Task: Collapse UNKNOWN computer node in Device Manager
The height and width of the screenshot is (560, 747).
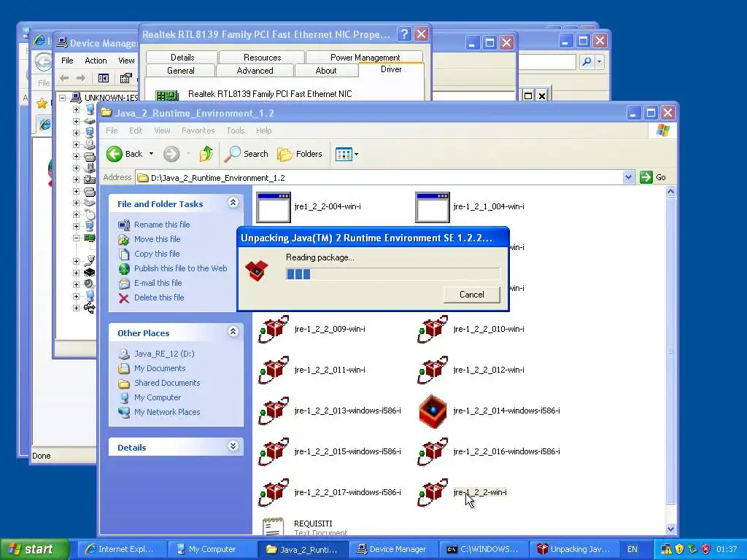Action: (63, 98)
